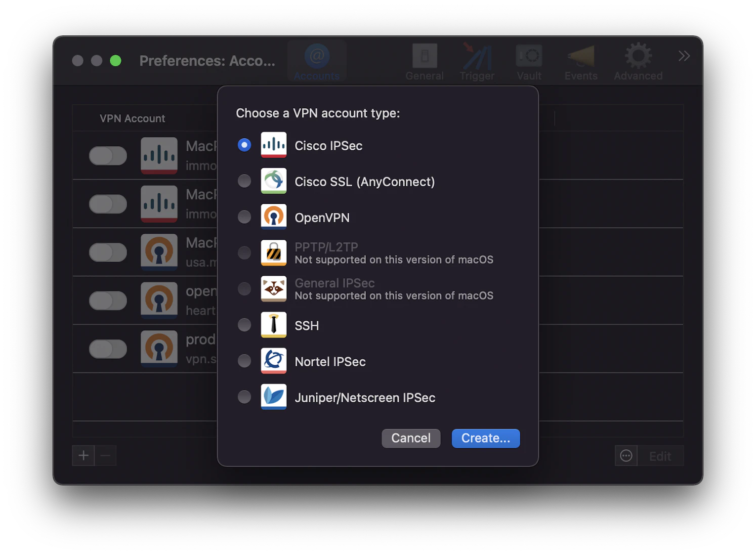Click the OpenVPN keyhole icon in dialog
This screenshot has width=756, height=555.
click(274, 217)
